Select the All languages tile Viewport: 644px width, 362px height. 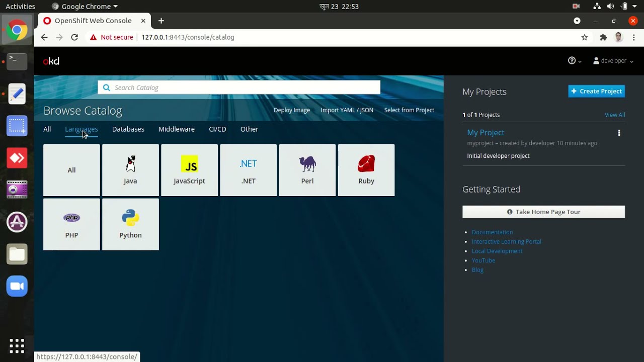pyautogui.click(x=71, y=170)
